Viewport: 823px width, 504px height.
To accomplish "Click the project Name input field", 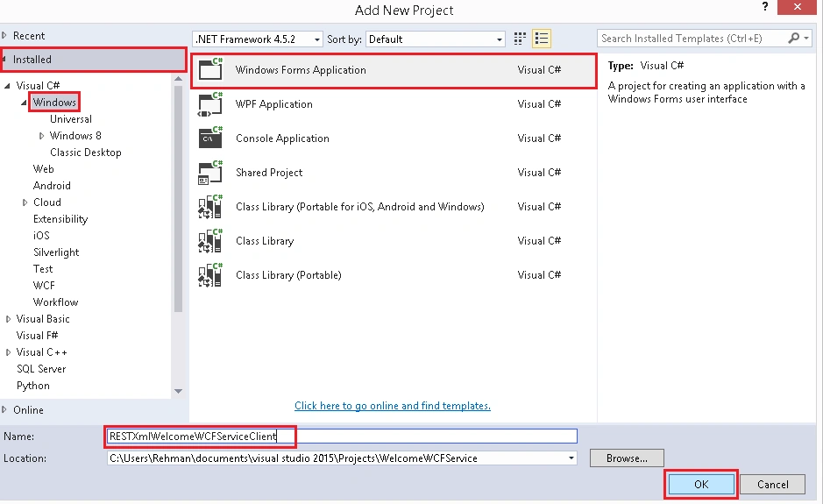I will pos(342,437).
